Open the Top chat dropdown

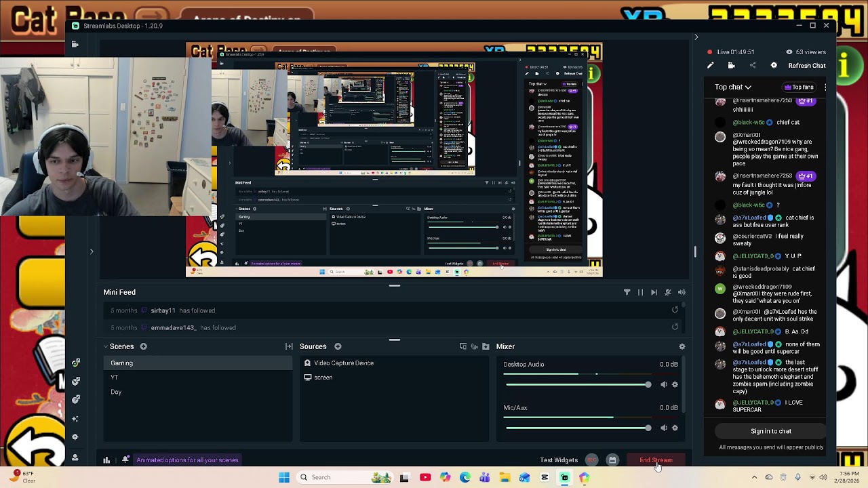coord(732,87)
